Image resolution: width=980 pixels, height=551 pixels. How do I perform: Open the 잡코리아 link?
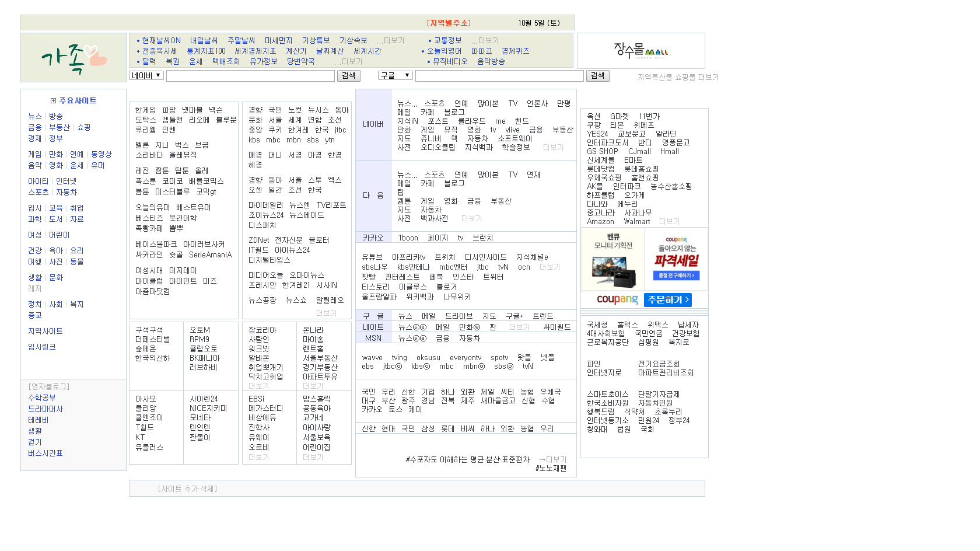point(262,330)
